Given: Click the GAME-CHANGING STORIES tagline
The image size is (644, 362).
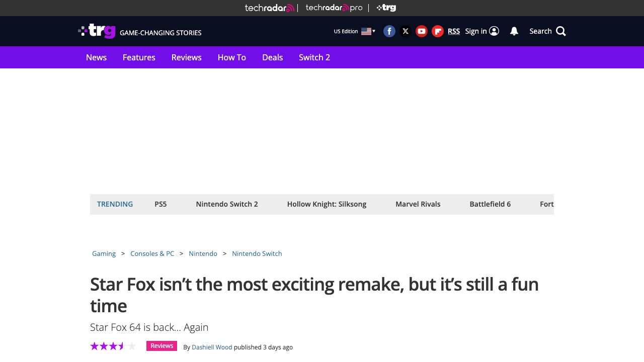Looking at the screenshot, I should pyautogui.click(x=160, y=33).
